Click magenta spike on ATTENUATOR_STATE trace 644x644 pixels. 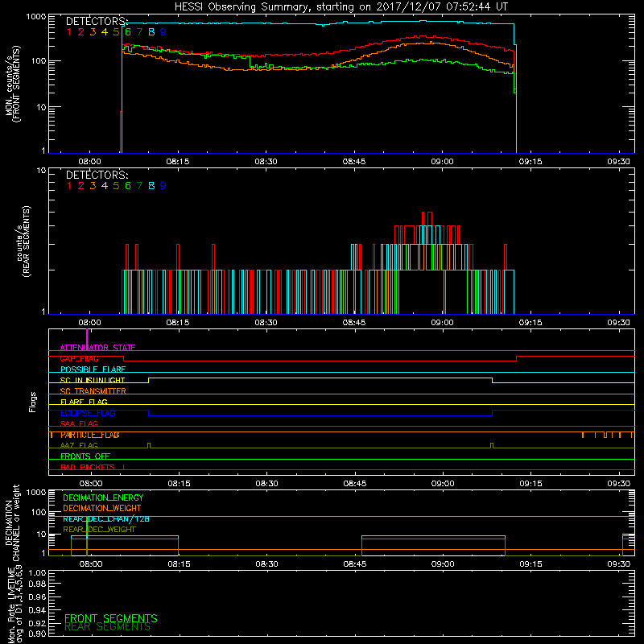(x=87, y=340)
